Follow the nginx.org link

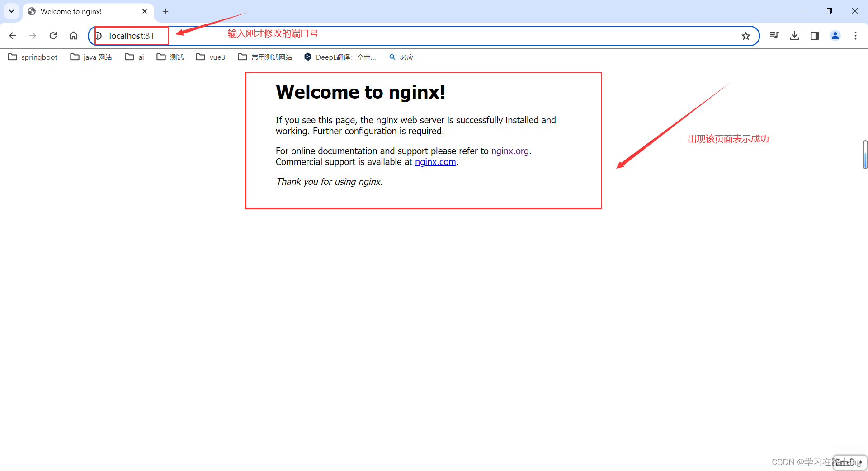[510, 151]
